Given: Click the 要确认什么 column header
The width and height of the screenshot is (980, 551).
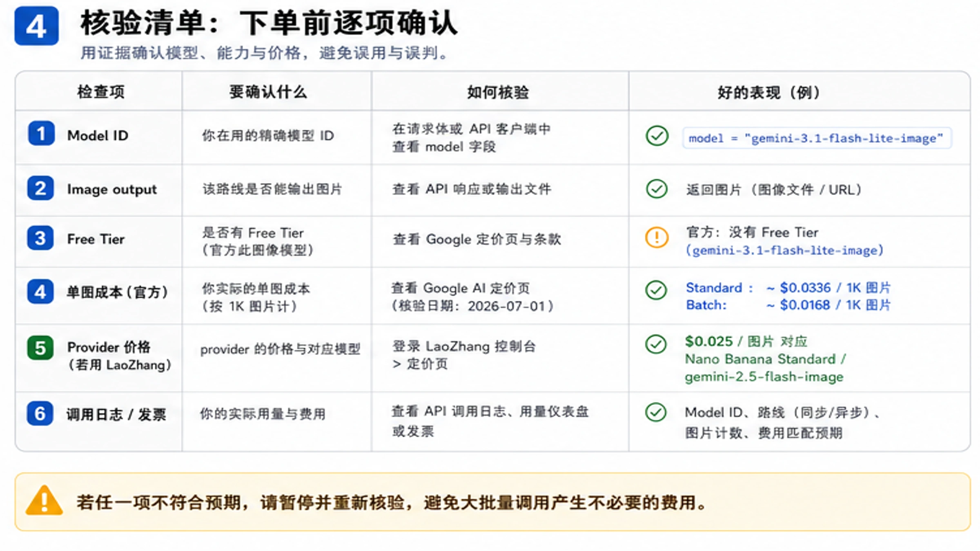Looking at the screenshot, I should pyautogui.click(x=268, y=92).
